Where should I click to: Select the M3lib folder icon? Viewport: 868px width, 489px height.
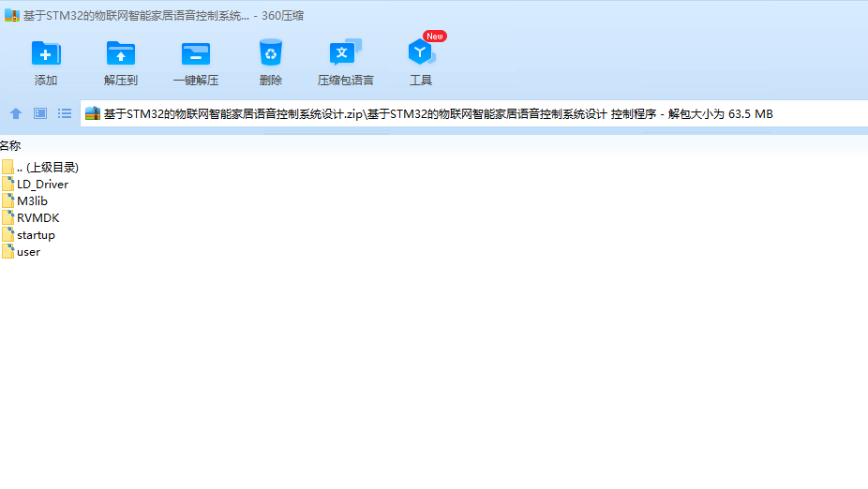coord(7,200)
